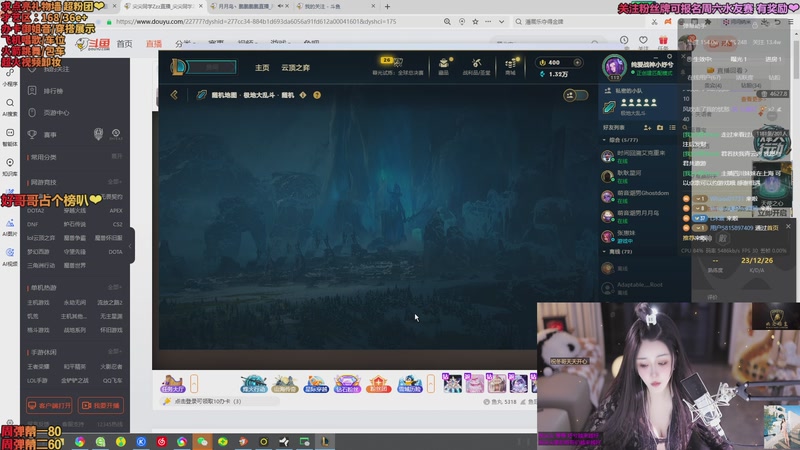
Task: Click the summoner profile avatar
Action: pyautogui.click(x=614, y=66)
